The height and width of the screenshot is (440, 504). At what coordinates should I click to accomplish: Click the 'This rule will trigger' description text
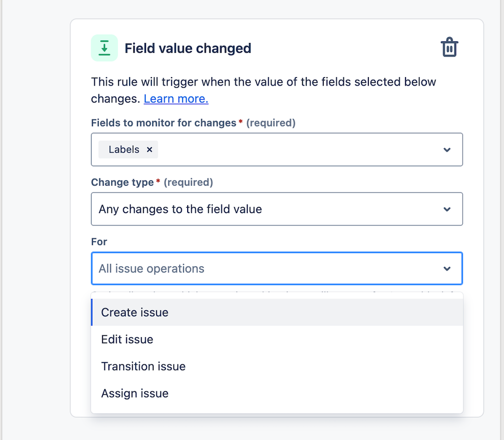263,82
